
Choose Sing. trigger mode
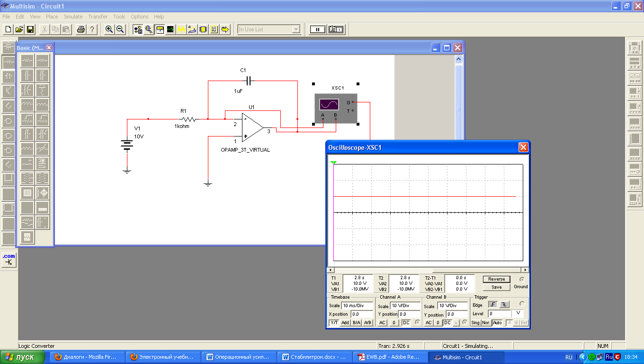(476, 323)
